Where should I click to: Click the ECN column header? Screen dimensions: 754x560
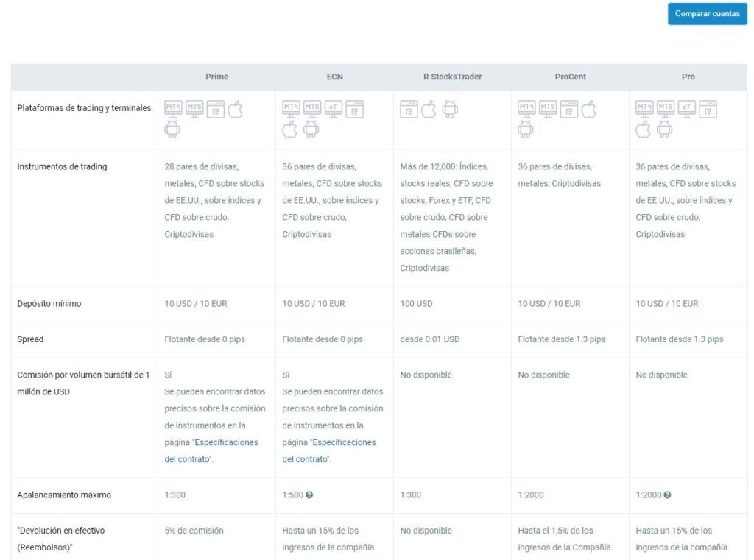click(x=335, y=77)
